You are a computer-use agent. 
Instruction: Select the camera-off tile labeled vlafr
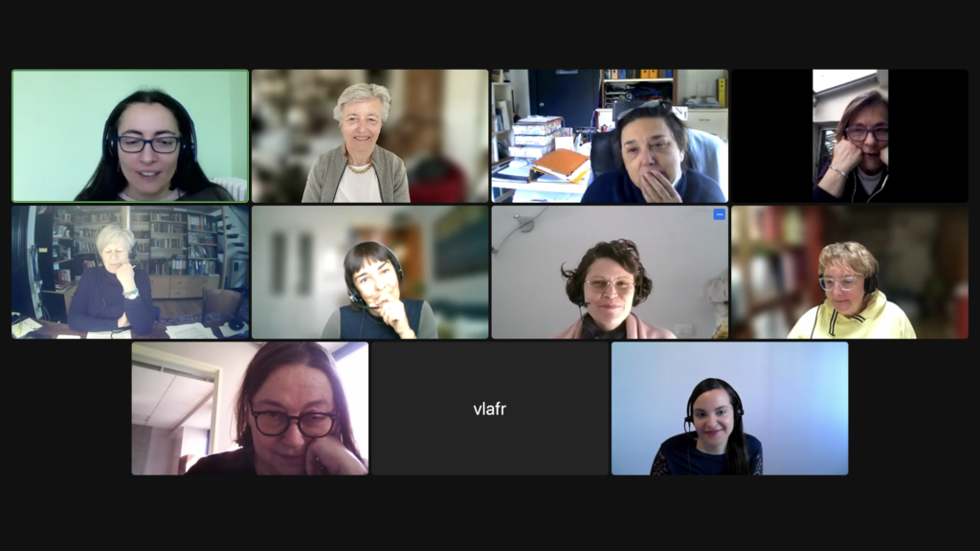tap(490, 408)
